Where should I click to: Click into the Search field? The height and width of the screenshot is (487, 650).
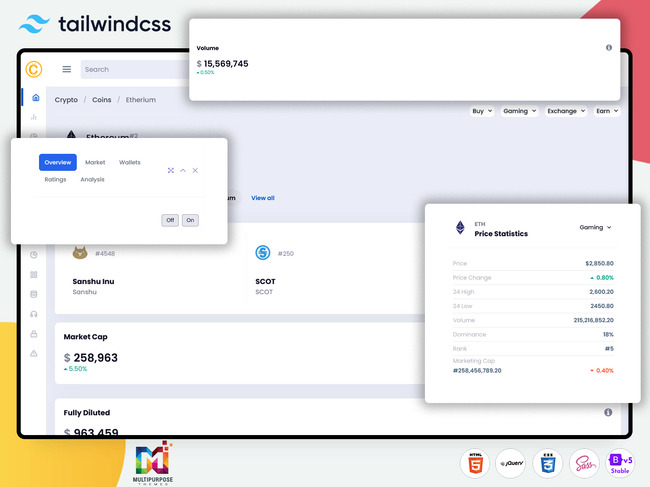point(135,69)
